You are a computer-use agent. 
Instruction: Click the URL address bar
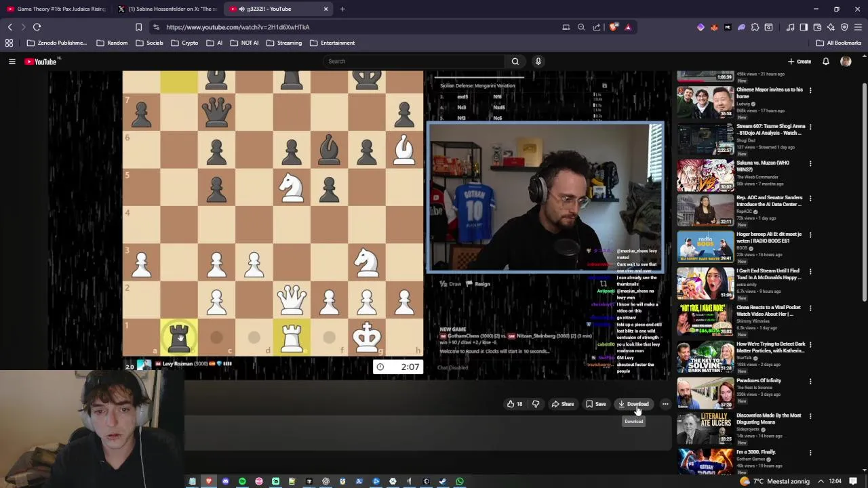[353, 27]
